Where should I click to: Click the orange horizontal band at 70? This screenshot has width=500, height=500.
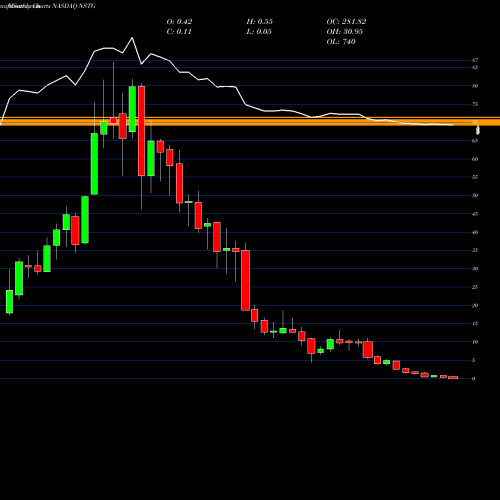[250, 121]
